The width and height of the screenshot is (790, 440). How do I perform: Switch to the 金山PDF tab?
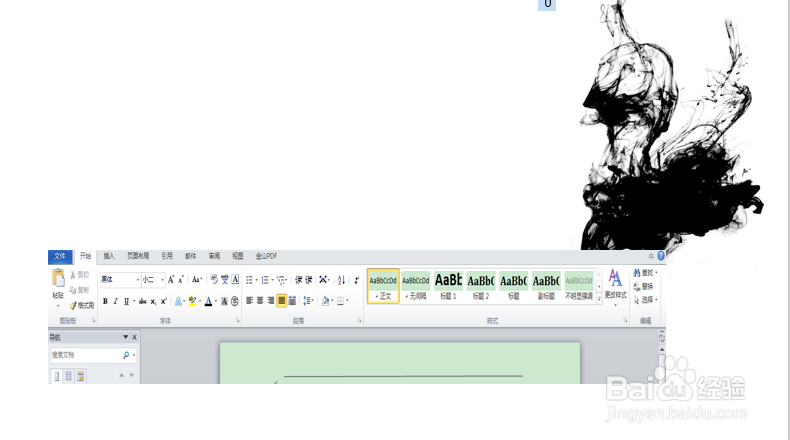(266, 256)
